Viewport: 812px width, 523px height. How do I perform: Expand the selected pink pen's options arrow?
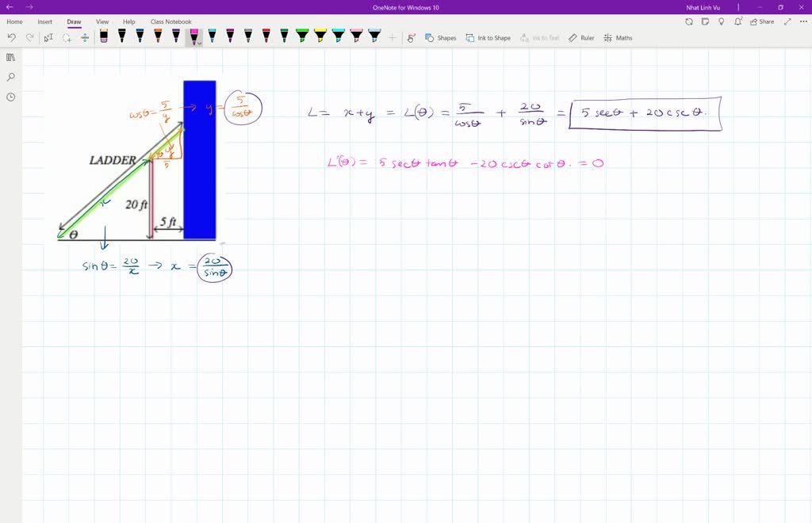point(199,42)
